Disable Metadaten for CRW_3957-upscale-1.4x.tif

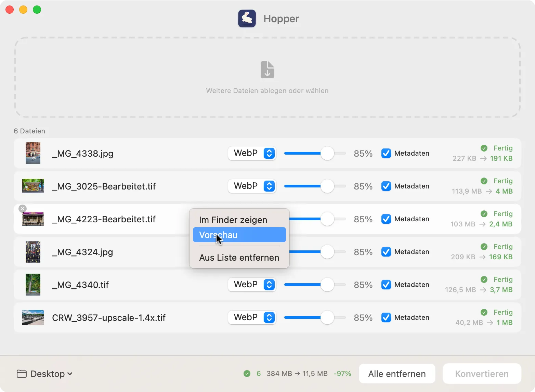point(386,317)
